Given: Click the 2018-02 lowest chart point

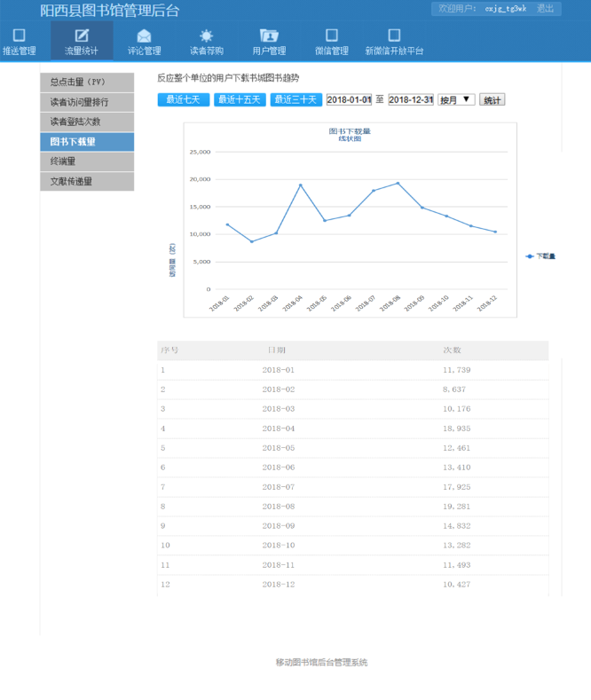Looking at the screenshot, I should click(x=252, y=241).
